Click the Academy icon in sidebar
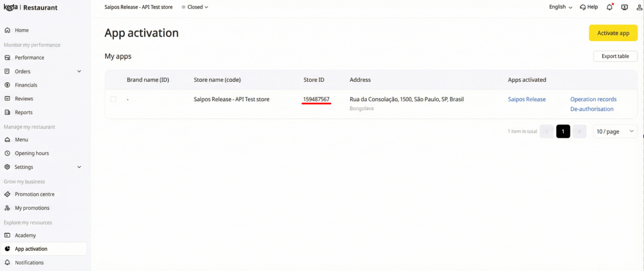Image resolution: width=644 pixels, height=271 pixels. (x=7, y=235)
